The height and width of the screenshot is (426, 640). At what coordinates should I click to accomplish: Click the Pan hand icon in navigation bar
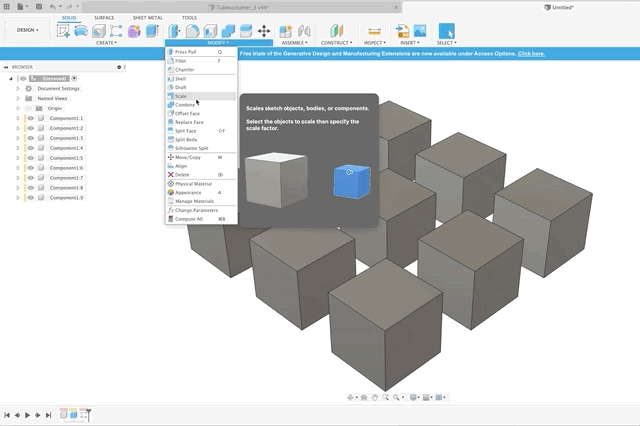click(x=375, y=397)
